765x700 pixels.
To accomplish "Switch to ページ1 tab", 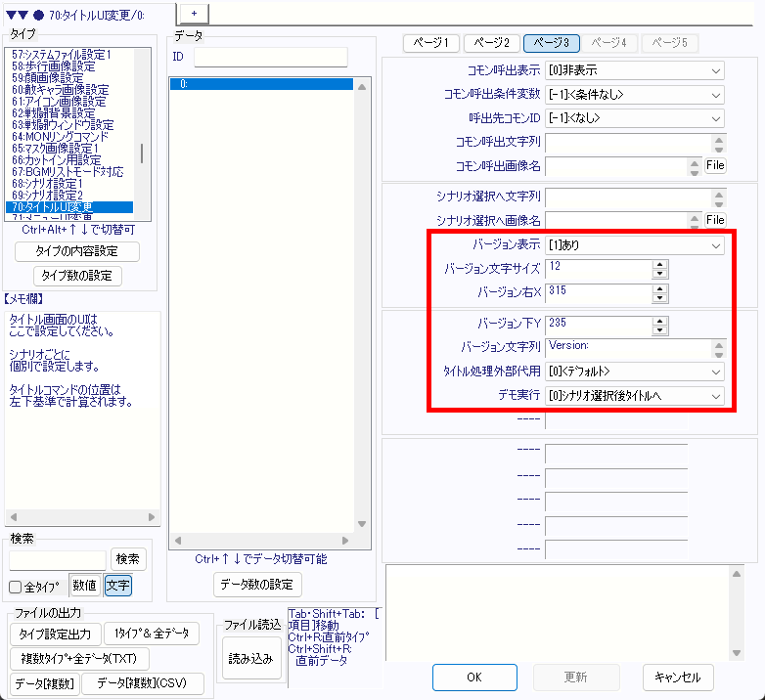I will click(431, 43).
